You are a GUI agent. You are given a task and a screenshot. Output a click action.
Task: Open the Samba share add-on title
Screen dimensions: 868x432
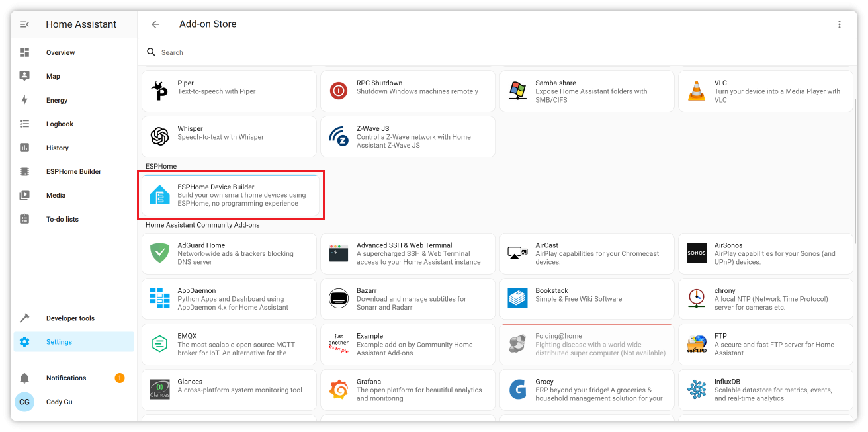(556, 83)
